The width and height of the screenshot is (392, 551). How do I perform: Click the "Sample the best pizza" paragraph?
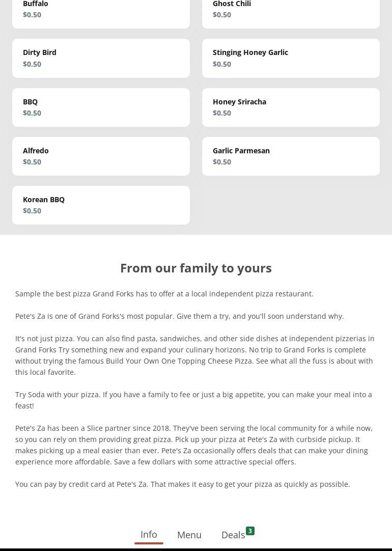coord(164,294)
